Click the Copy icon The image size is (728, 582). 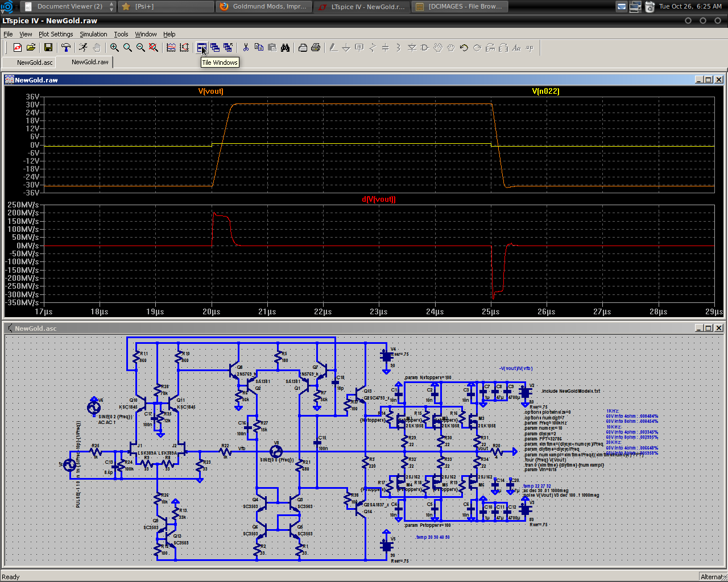coord(259,48)
